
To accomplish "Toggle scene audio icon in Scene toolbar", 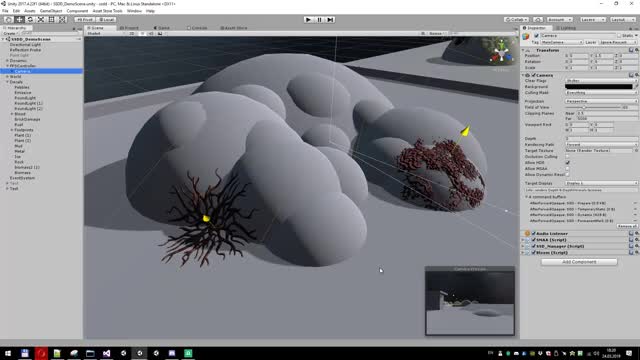I will 151,33.
